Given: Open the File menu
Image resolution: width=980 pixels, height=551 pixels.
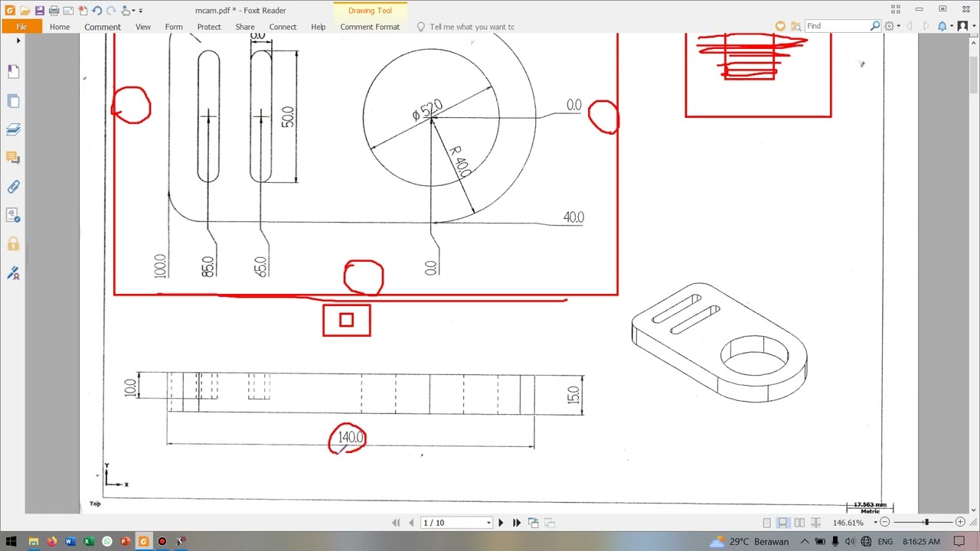Looking at the screenshot, I should click(x=21, y=27).
